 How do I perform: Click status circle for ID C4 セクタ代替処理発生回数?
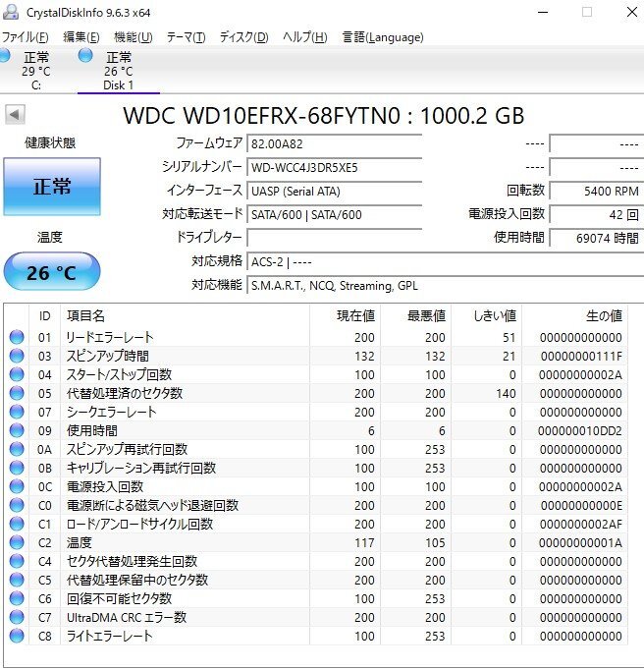17,561
